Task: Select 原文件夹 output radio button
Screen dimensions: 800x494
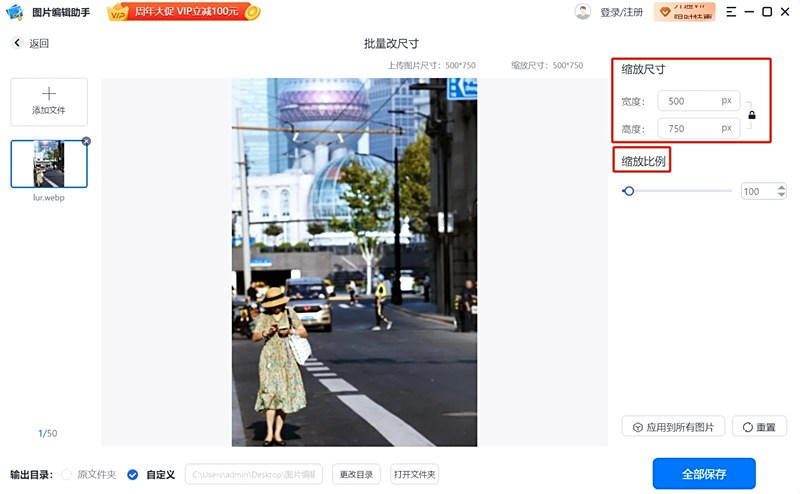Action: (x=66, y=475)
